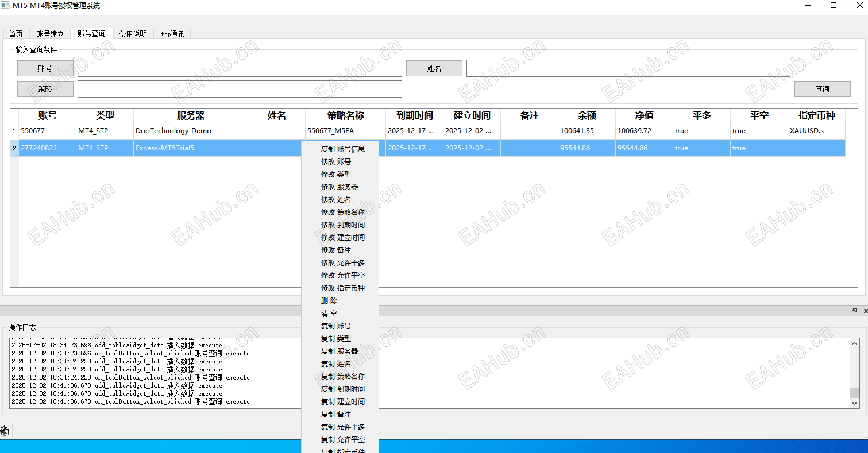Choose 修改 允许平多 in the menu
868x453 pixels.
pyautogui.click(x=340, y=262)
